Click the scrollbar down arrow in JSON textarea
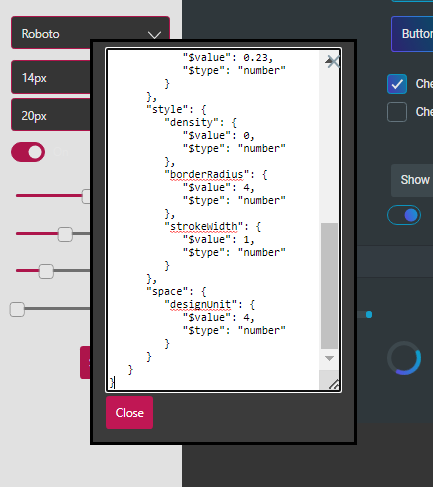This screenshot has width=433, height=487. pyautogui.click(x=329, y=358)
